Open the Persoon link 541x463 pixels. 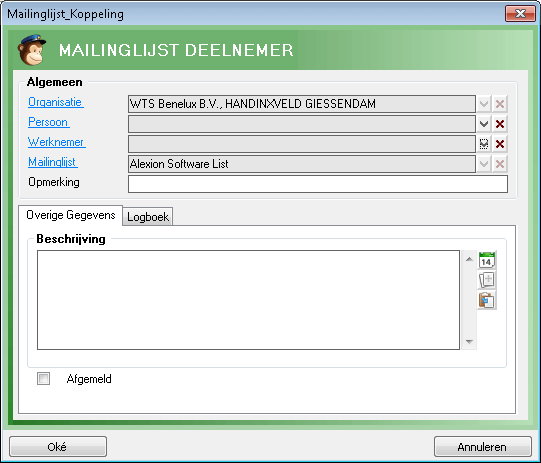[x=49, y=122]
